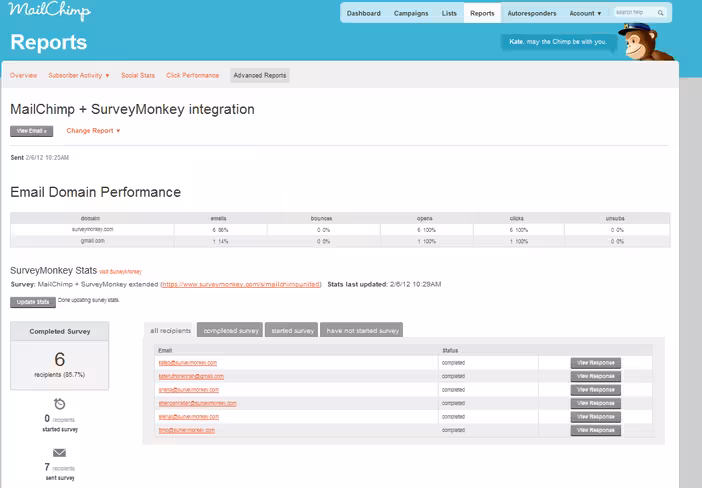Switch to completed survey tab
The width and height of the screenshot is (702, 488).
tap(231, 330)
